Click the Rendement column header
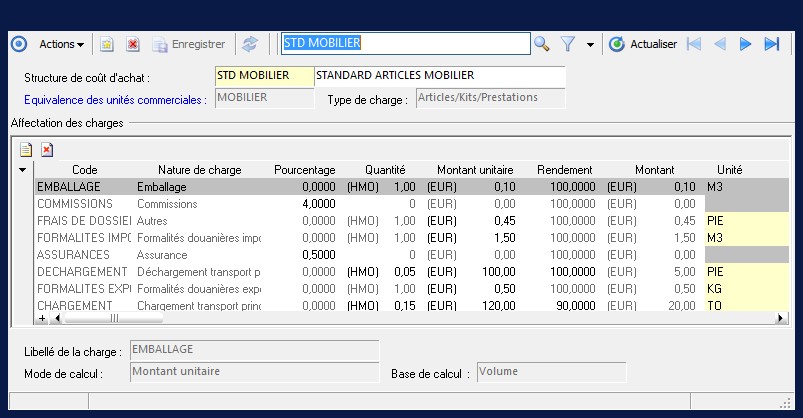This screenshot has width=803, height=418. (564, 170)
